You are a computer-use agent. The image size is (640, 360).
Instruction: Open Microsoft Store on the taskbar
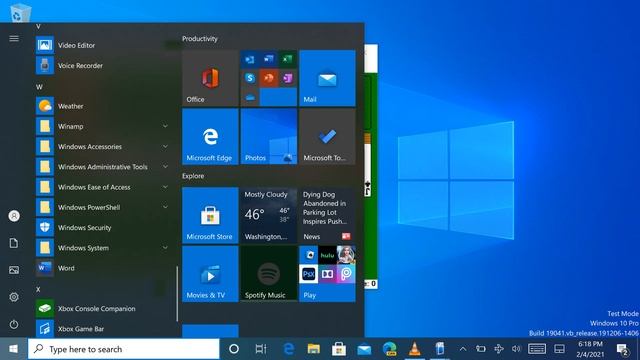tap(339, 349)
